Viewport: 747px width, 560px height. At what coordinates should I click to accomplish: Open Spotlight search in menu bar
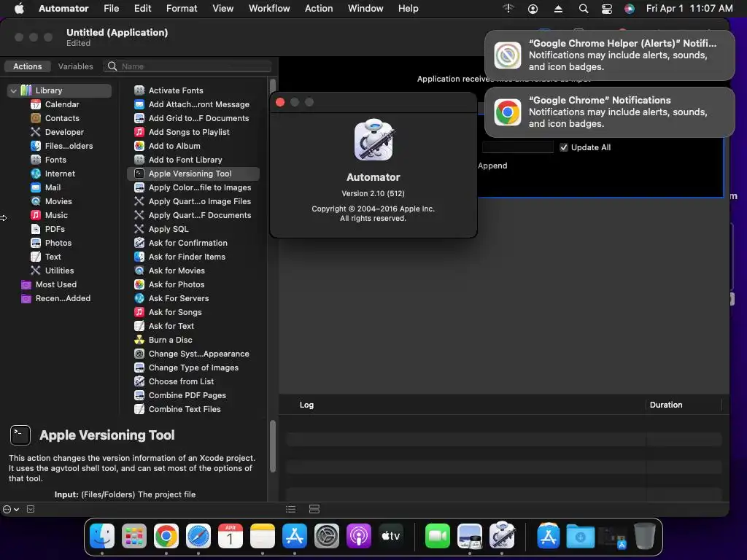[583, 9]
